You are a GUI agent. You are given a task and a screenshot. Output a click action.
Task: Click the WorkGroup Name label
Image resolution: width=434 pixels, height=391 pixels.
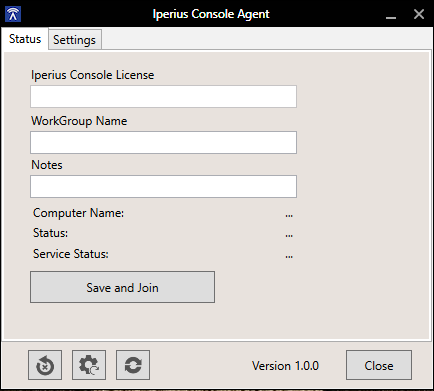coord(79,121)
